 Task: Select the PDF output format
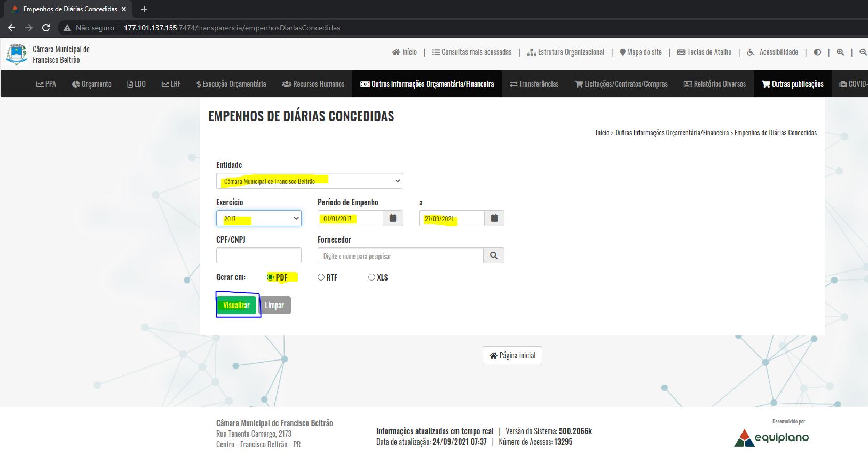[271, 277]
